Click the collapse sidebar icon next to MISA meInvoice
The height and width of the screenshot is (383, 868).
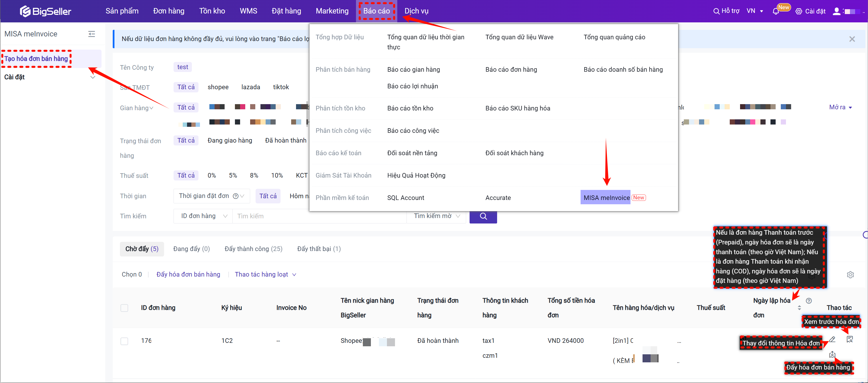pos(91,34)
